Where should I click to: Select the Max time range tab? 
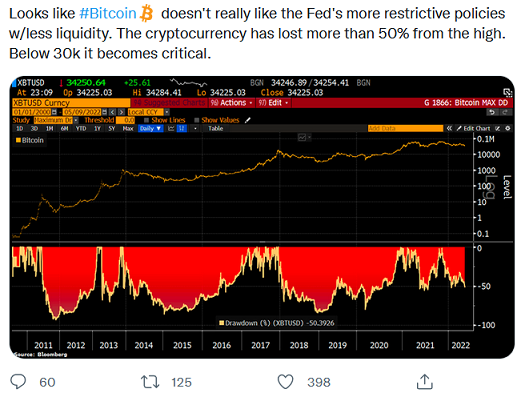pyautogui.click(x=128, y=128)
